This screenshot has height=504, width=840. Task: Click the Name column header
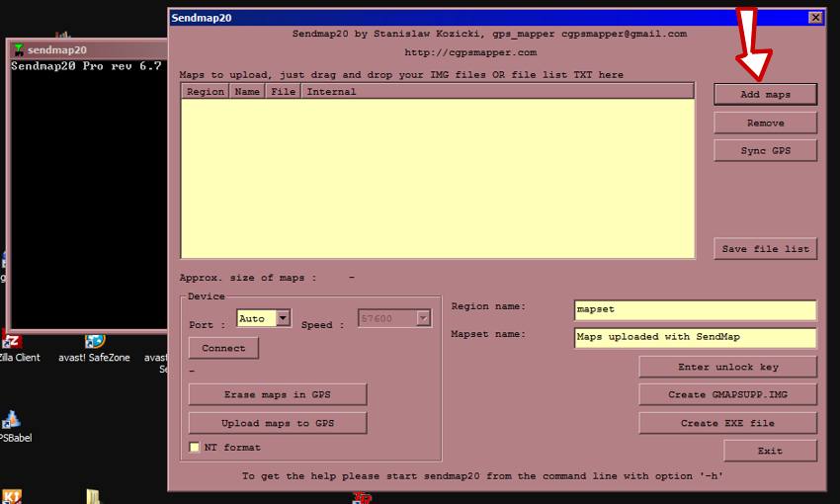coord(247,92)
